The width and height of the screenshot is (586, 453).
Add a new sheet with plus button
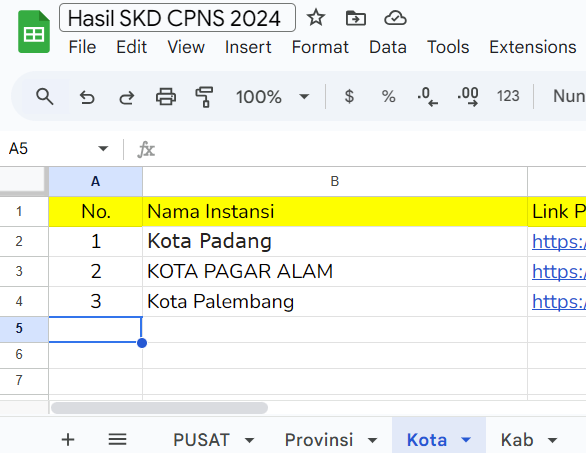pyautogui.click(x=68, y=440)
